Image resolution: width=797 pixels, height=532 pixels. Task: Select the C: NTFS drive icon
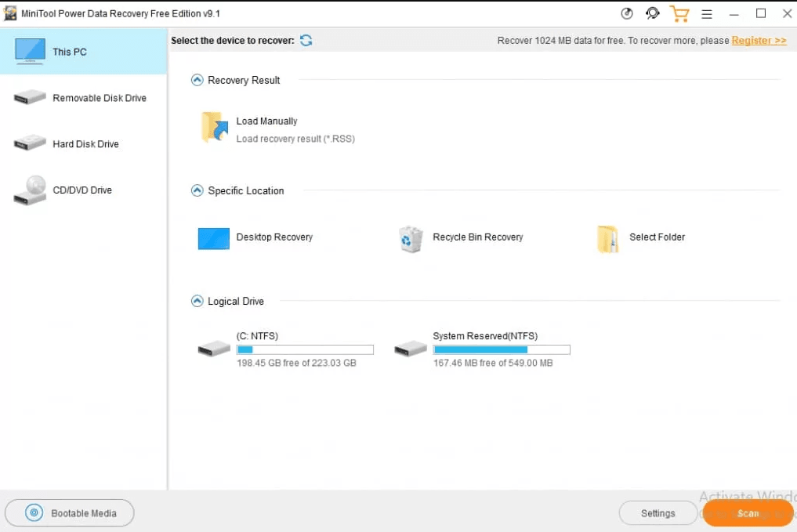[214, 349]
